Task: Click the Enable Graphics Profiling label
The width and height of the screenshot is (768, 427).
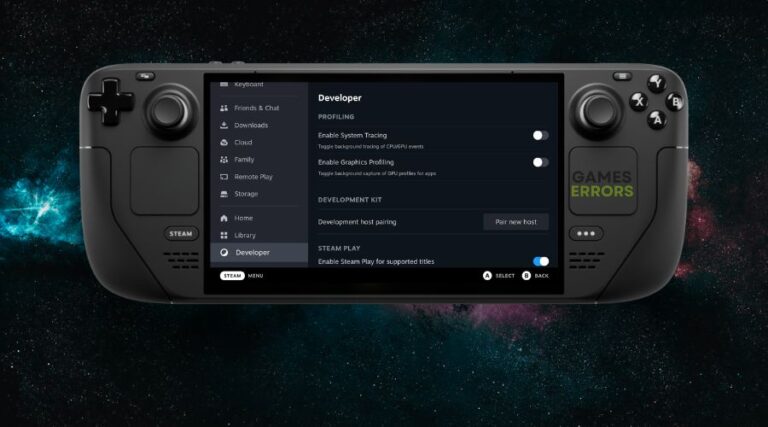Action: pyautogui.click(x=356, y=162)
